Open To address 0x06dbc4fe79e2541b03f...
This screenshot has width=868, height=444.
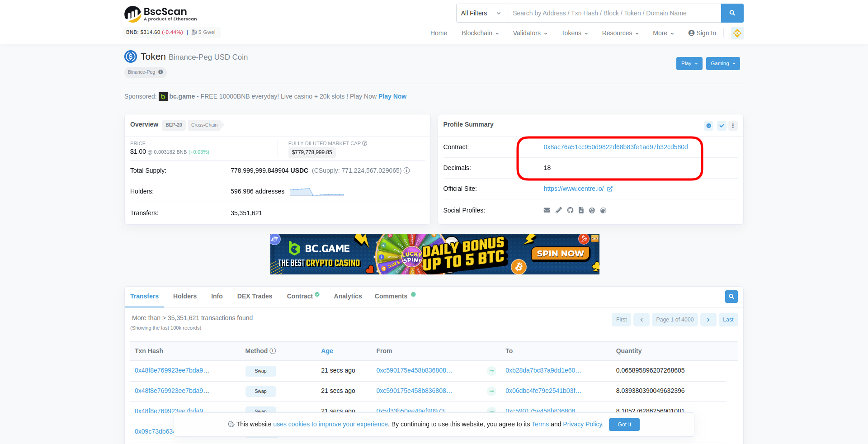(543, 391)
